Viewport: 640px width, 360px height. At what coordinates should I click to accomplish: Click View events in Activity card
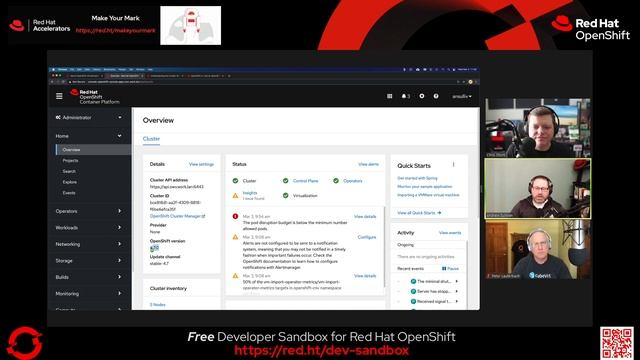(450, 233)
